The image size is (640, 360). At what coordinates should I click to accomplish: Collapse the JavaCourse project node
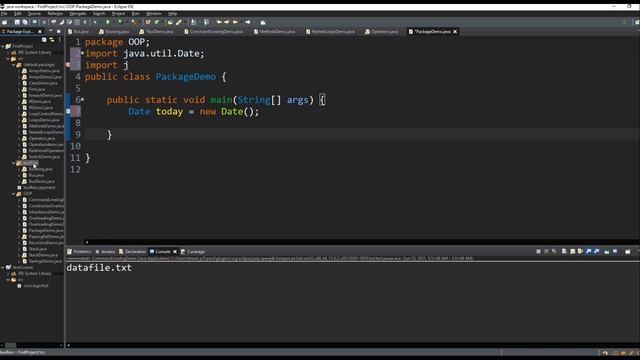[x=3, y=267]
